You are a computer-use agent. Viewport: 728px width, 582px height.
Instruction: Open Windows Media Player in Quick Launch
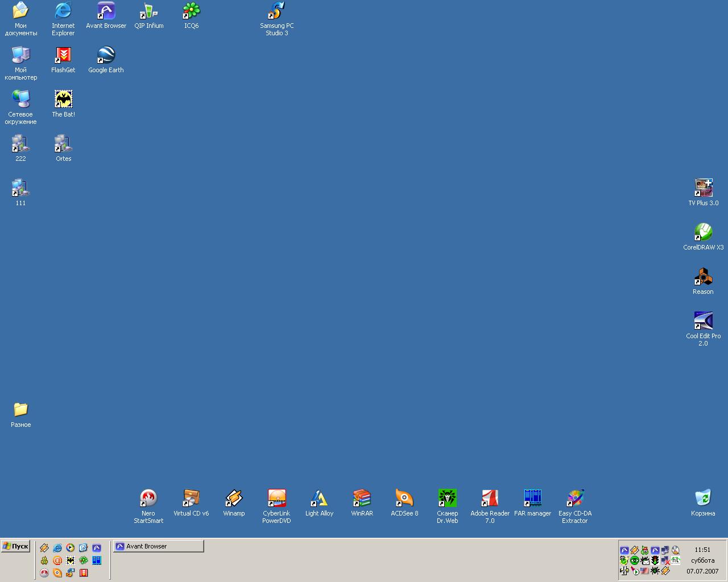[70, 548]
